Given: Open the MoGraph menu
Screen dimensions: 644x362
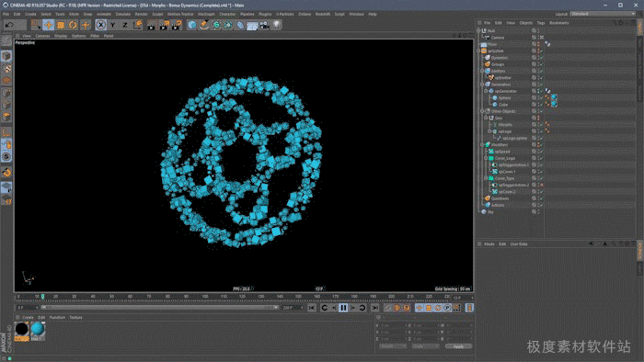Looking at the screenshot, I should [x=206, y=14].
